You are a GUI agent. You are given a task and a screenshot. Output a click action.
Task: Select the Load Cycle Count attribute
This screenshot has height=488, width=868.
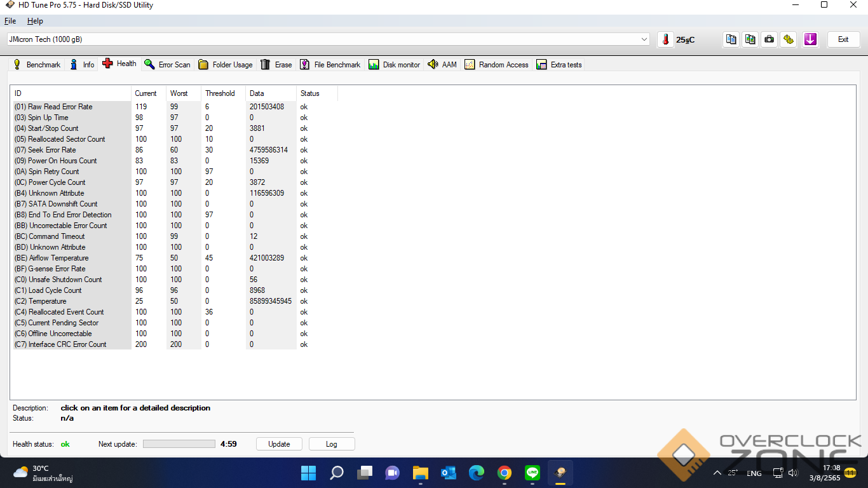48,290
